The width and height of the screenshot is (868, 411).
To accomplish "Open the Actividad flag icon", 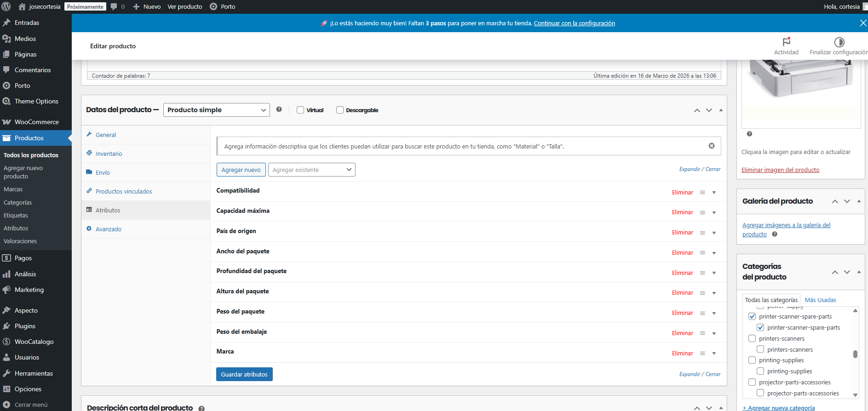I will pos(786,42).
